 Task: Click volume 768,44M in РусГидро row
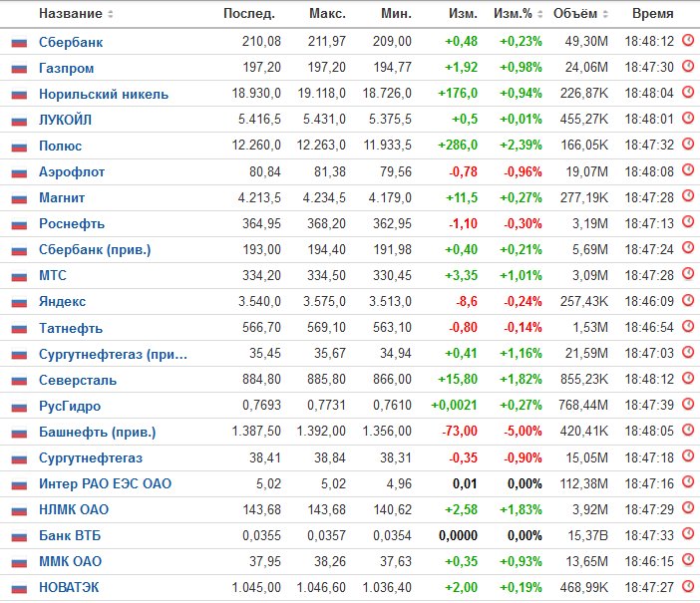(583, 406)
